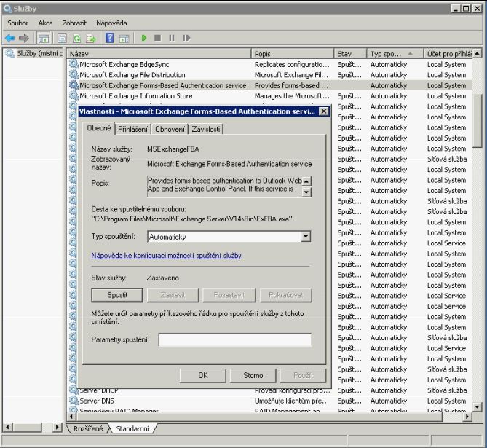This screenshot has height=448, width=487.
Task: Open the Zobrazit menu
Action: (x=74, y=23)
